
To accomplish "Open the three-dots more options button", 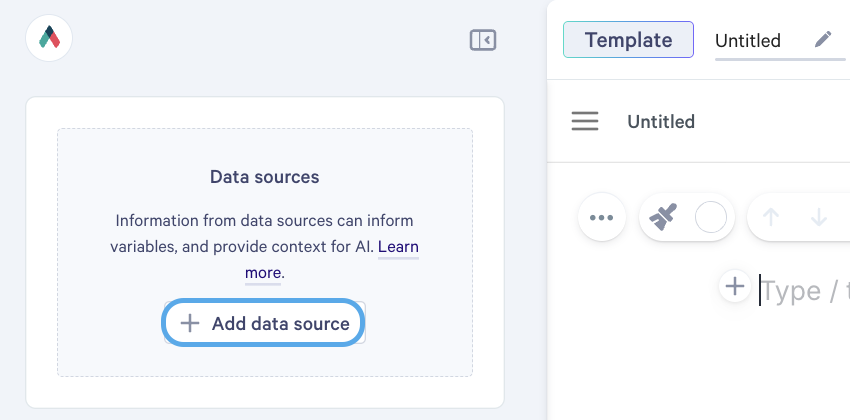I will 602,217.
